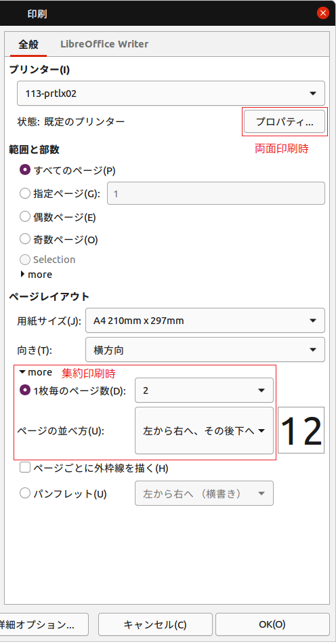The height and width of the screenshot is (644, 336).
Task: Open the printer 113-prtlx02 dropdown
Action: pos(171,94)
